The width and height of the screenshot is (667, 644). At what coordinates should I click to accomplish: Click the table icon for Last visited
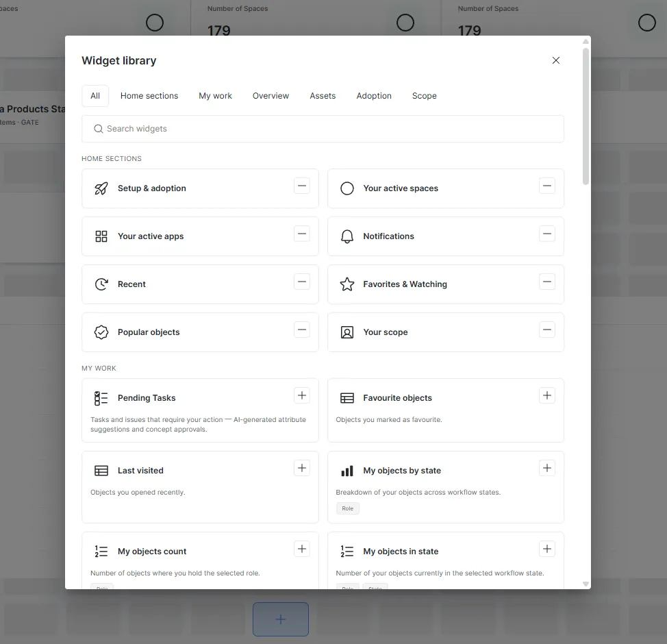pos(101,471)
